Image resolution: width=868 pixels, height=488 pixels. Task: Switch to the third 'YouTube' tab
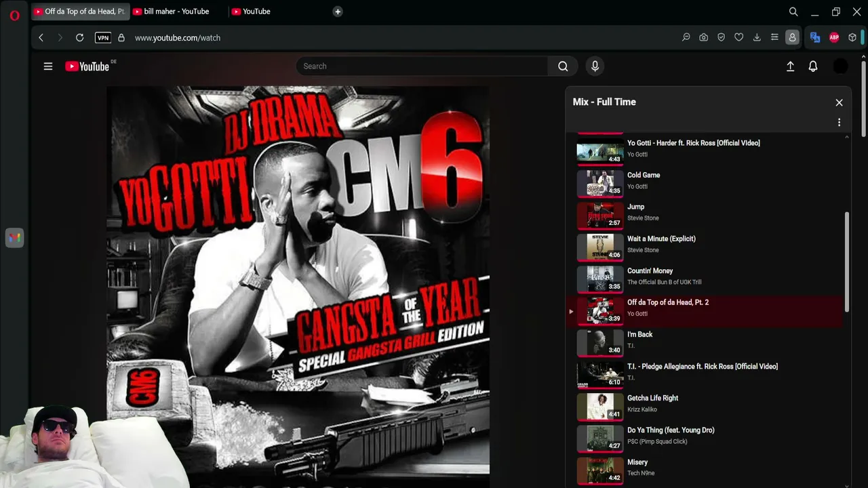pos(256,12)
